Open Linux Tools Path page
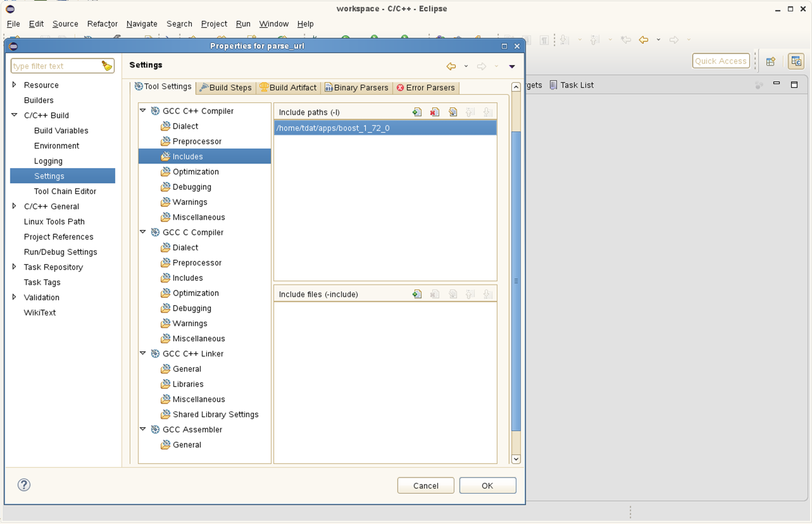This screenshot has width=812, height=524. 54,221
